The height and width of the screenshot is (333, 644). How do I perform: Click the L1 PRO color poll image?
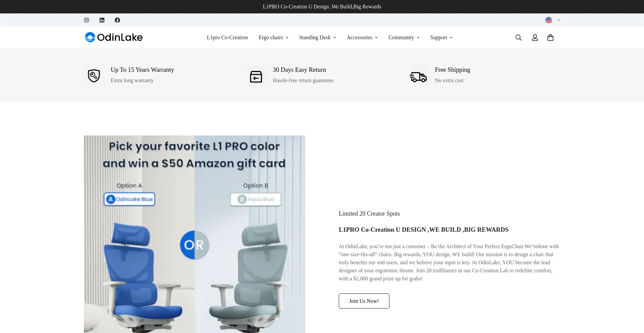[195, 234]
